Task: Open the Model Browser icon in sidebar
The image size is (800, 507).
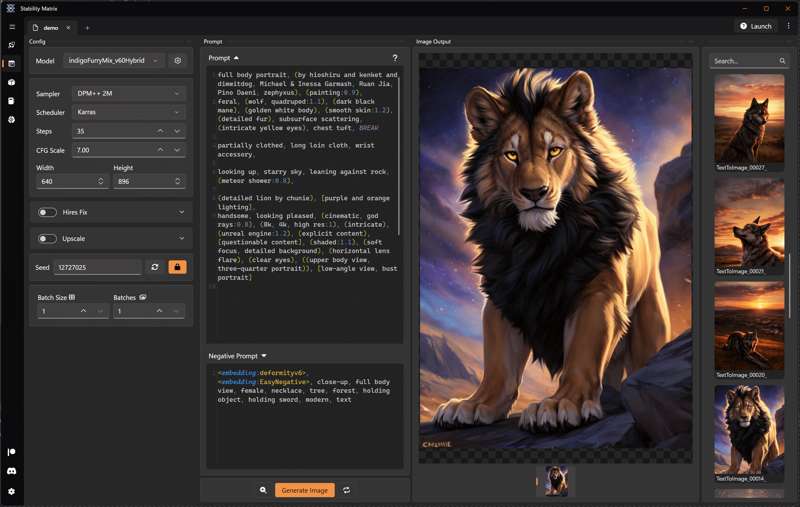Action: [x=12, y=101]
